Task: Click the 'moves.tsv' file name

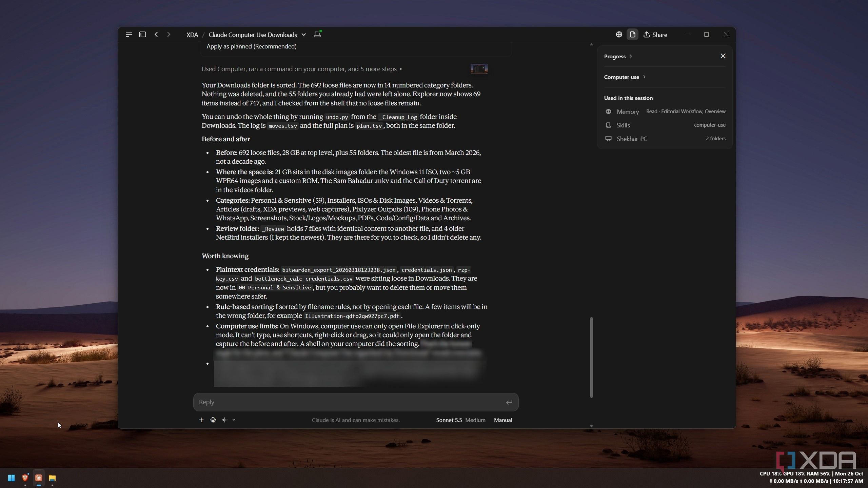Action: pyautogui.click(x=283, y=126)
